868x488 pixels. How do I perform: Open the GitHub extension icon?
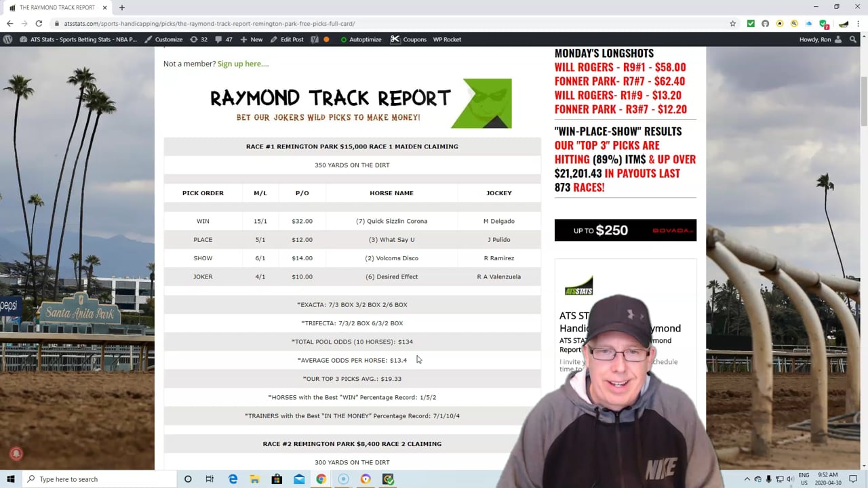point(765,23)
